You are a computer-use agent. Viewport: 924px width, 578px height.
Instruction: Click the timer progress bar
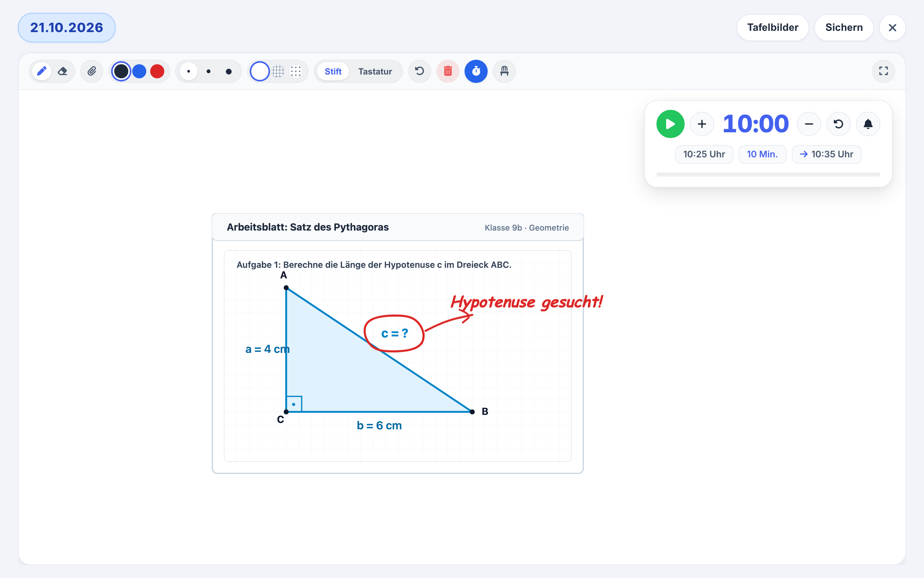coord(768,175)
